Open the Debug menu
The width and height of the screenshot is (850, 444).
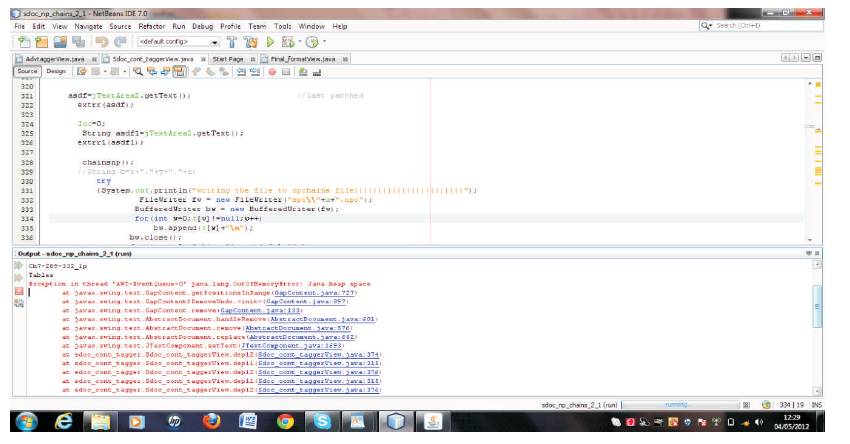pos(202,26)
